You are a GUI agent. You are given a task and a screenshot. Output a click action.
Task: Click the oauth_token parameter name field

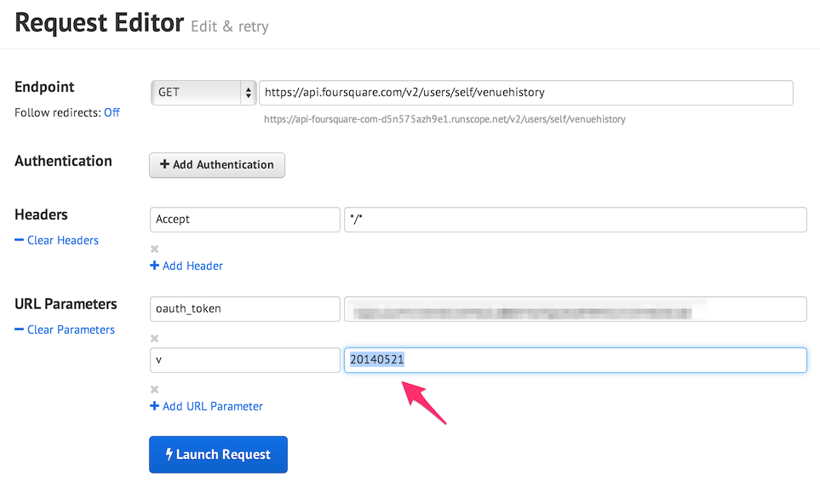point(244,309)
